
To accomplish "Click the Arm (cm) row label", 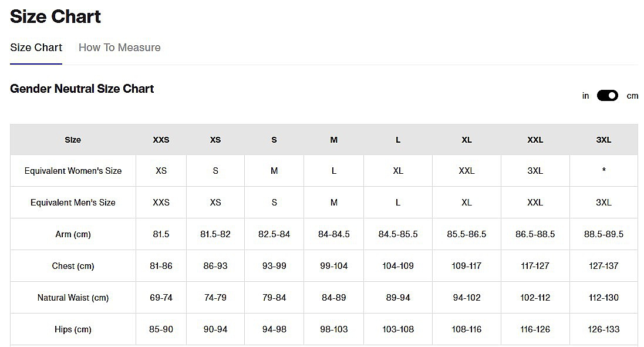I will point(73,234).
